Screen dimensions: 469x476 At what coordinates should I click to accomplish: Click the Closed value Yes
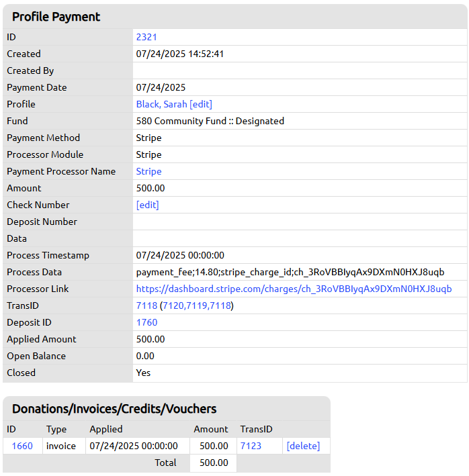(x=143, y=373)
